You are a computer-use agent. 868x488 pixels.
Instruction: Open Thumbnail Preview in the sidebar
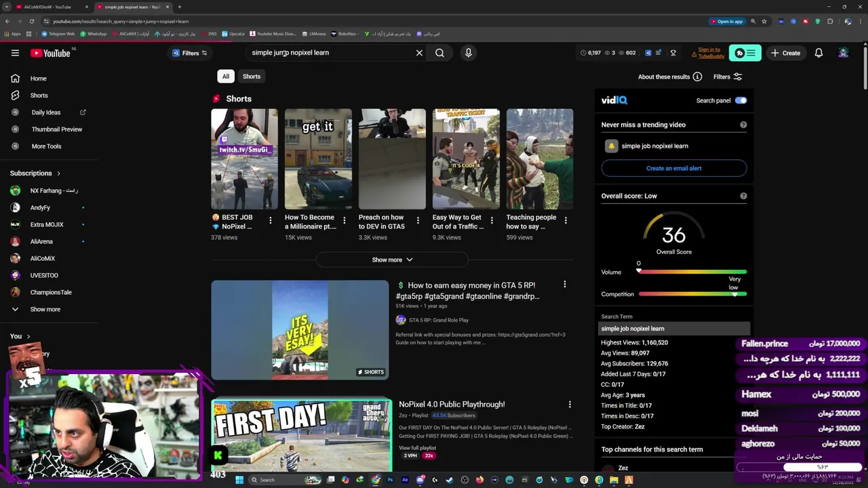tap(56, 129)
